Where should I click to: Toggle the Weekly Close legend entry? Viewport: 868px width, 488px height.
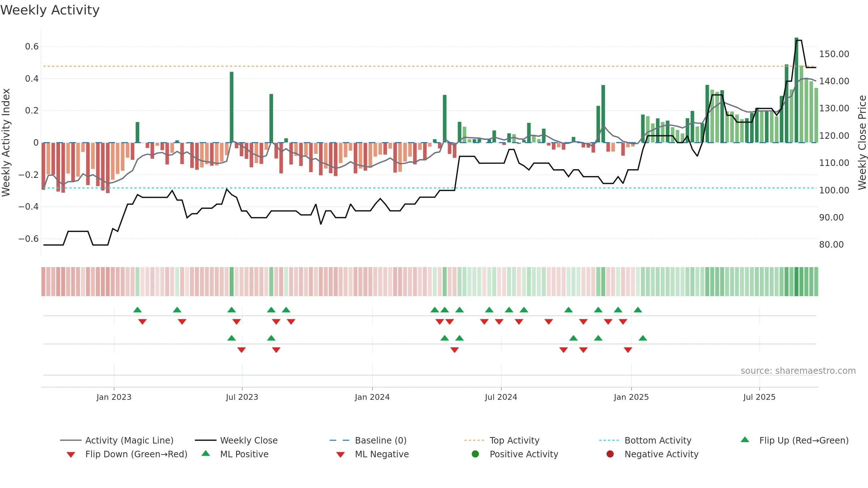point(236,440)
